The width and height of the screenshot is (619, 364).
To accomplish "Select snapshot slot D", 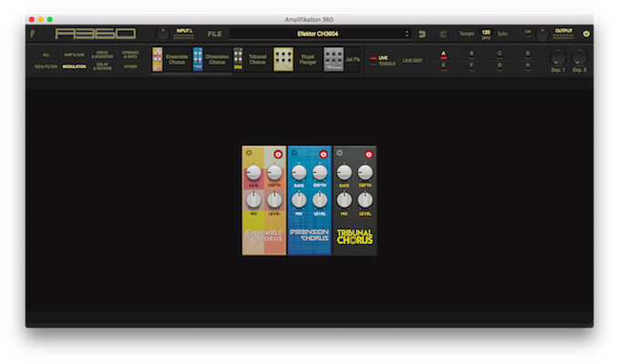I will pos(528,55).
